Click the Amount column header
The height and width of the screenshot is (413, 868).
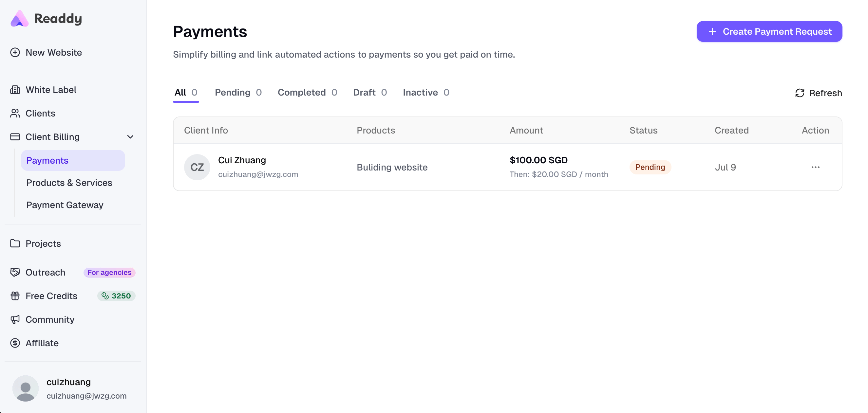point(526,130)
